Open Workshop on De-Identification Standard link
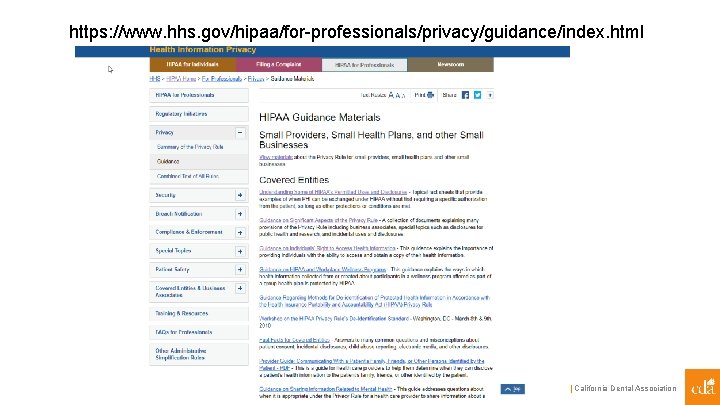This screenshot has height=405, width=720. point(334,319)
